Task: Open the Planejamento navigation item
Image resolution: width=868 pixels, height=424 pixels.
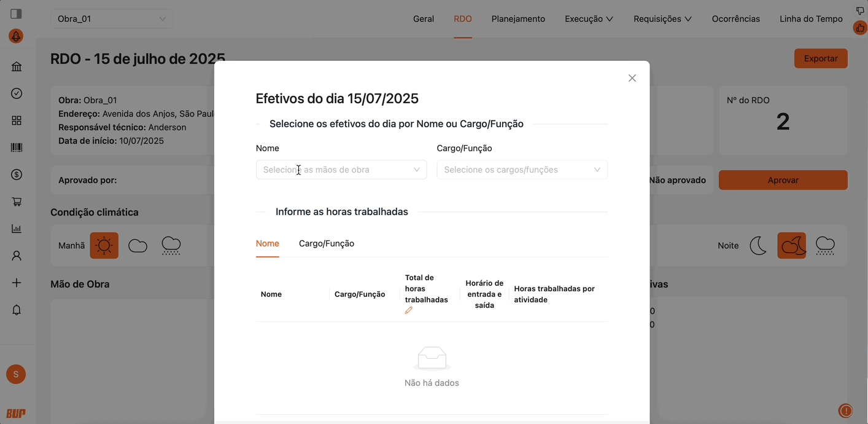Action: 517,19
